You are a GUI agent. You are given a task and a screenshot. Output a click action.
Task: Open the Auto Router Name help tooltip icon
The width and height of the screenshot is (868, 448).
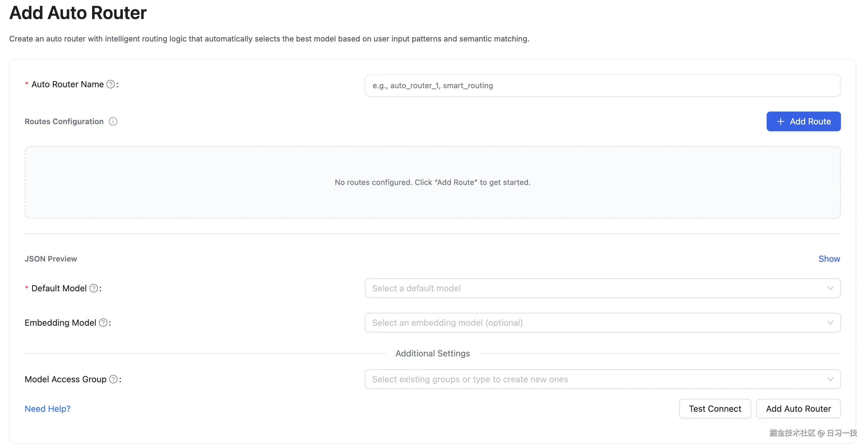pos(110,84)
